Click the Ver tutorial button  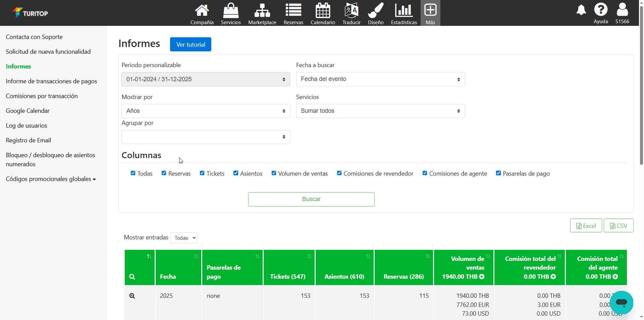[x=191, y=45]
